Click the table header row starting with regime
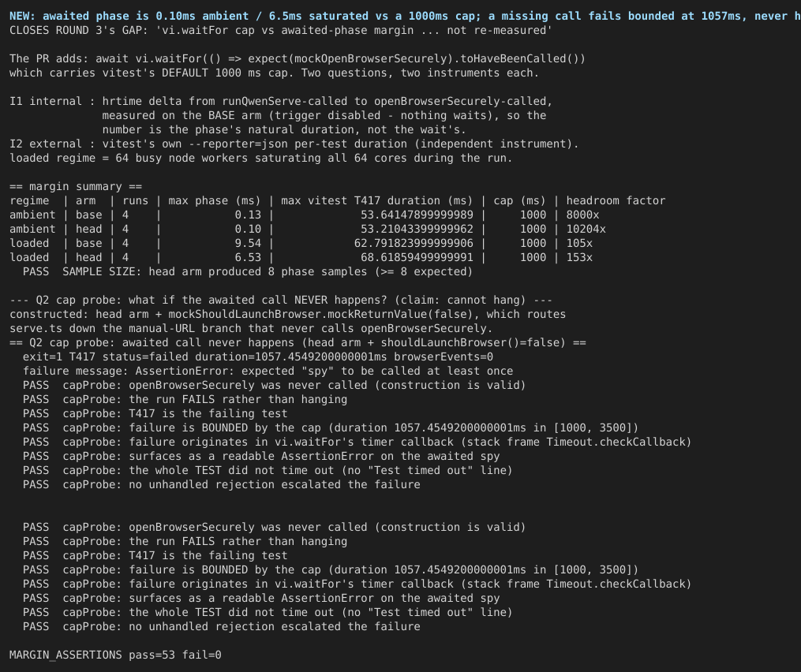Screen dimensions: 801x672 [x=337, y=200]
